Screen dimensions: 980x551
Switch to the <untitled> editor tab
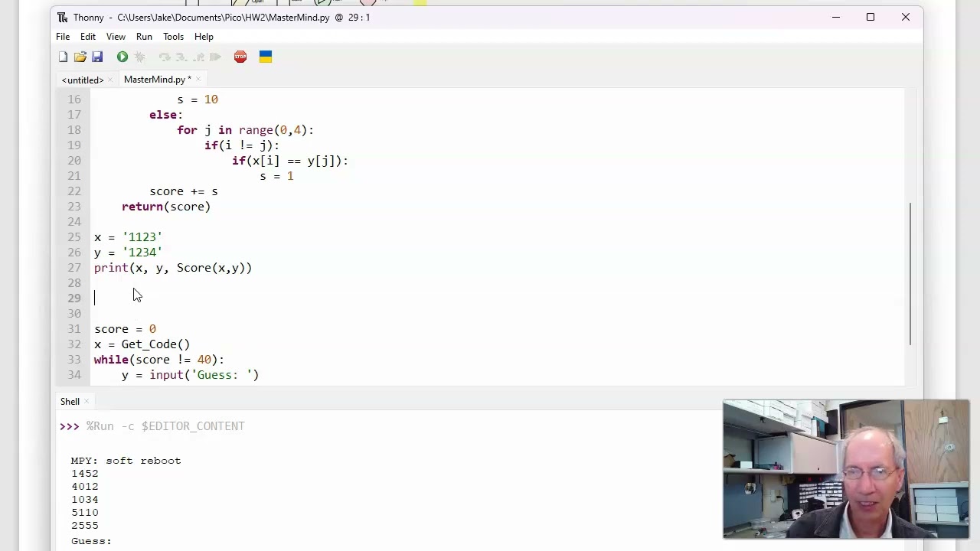tap(83, 80)
